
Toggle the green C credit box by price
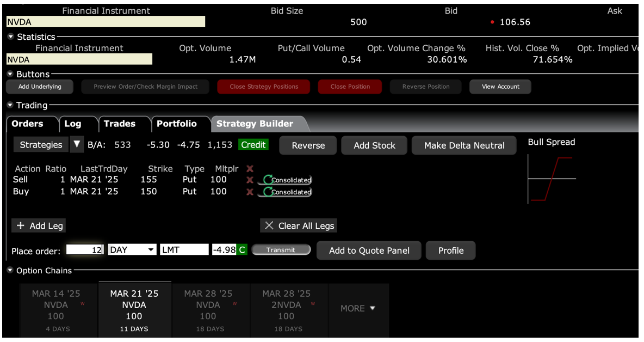(x=242, y=250)
